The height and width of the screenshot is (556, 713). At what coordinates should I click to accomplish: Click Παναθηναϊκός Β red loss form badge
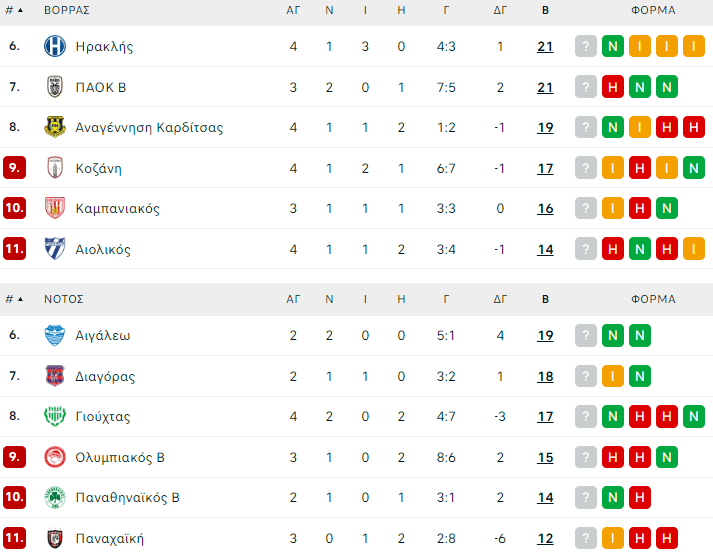pos(640,498)
